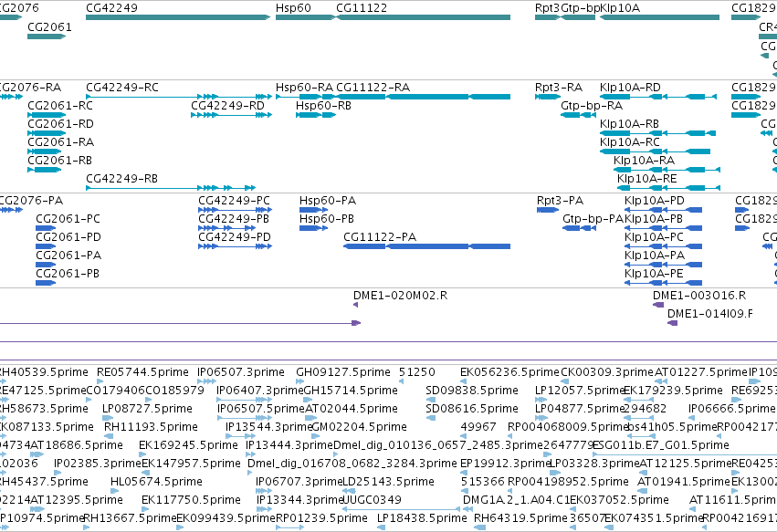
Task: Click the Rpt3 gene label
Action: pyautogui.click(x=548, y=8)
